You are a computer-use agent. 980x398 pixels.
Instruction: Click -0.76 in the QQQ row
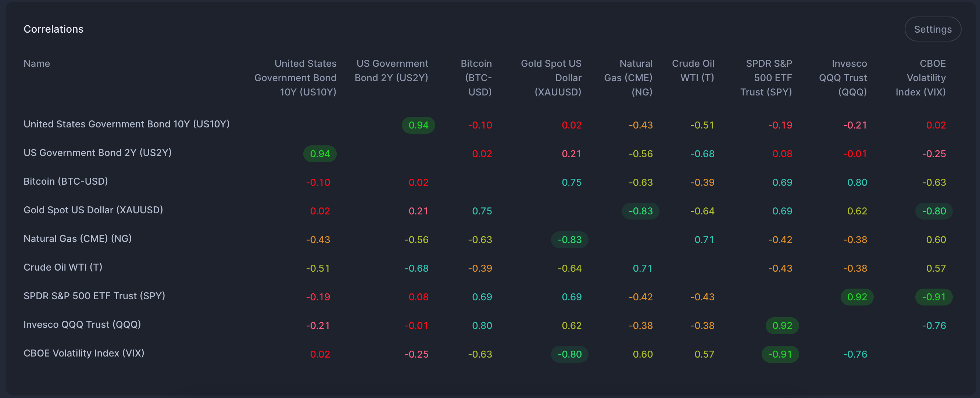(934, 326)
